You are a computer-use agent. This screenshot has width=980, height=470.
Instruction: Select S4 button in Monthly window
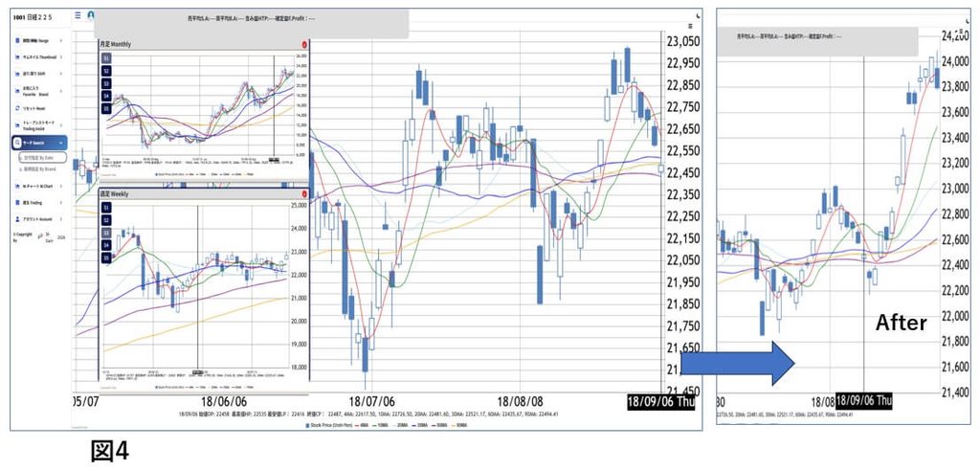click(106, 96)
